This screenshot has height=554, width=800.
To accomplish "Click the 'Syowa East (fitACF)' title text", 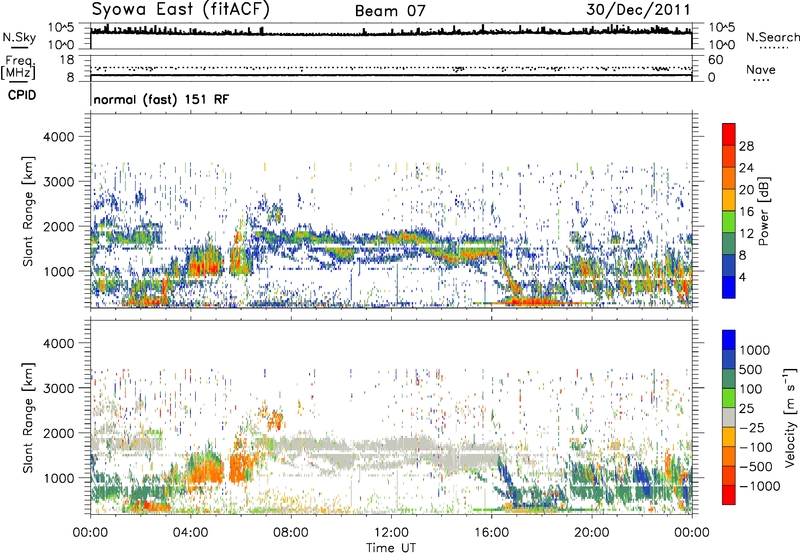I will point(181,10).
